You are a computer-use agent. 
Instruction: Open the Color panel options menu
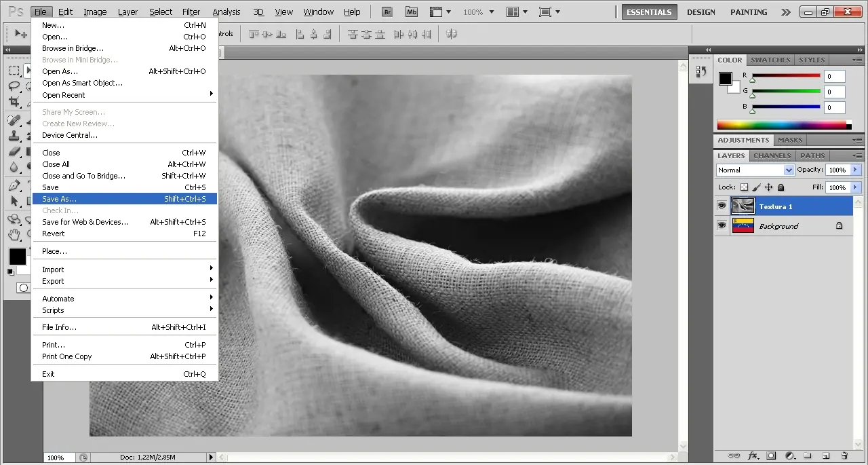(x=856, y=60)
